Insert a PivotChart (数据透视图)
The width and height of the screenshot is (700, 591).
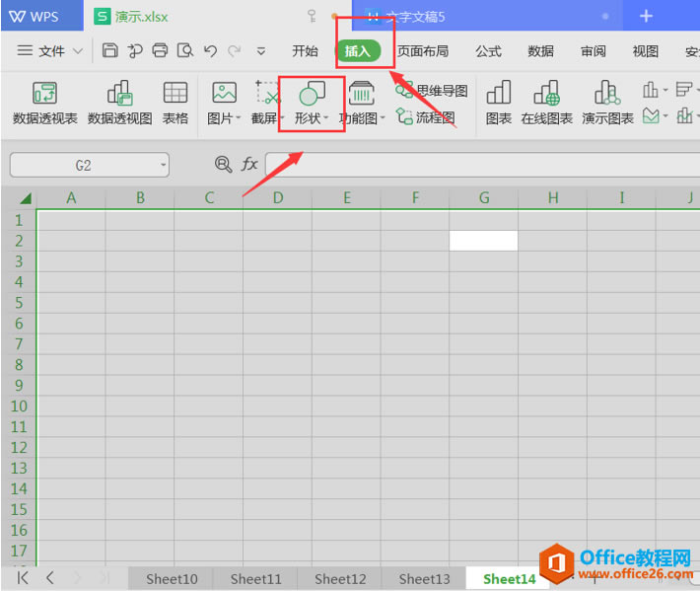pyautogui.click(x=119, y=103)
